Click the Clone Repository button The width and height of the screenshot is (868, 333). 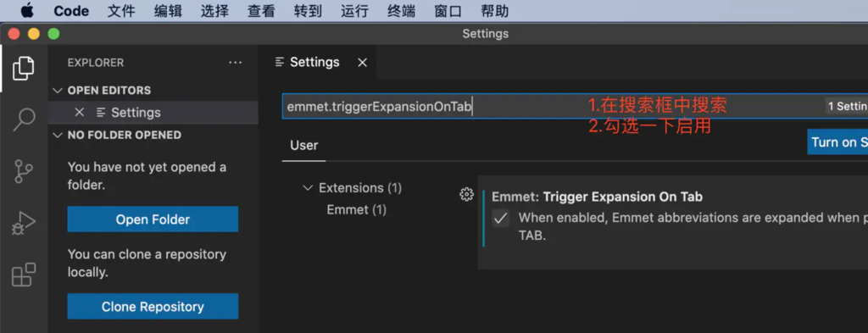coord(153,307)
